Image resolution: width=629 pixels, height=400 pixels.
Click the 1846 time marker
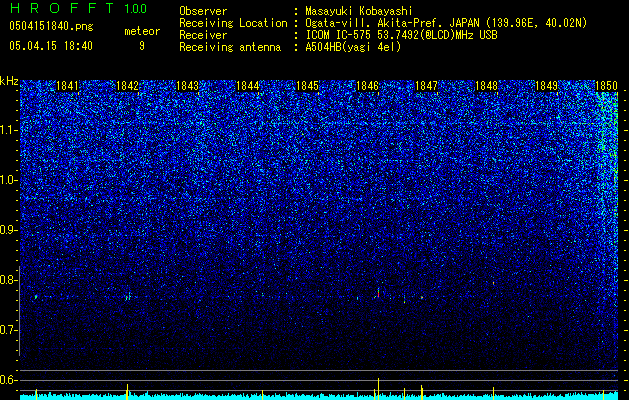click(367, 86)
